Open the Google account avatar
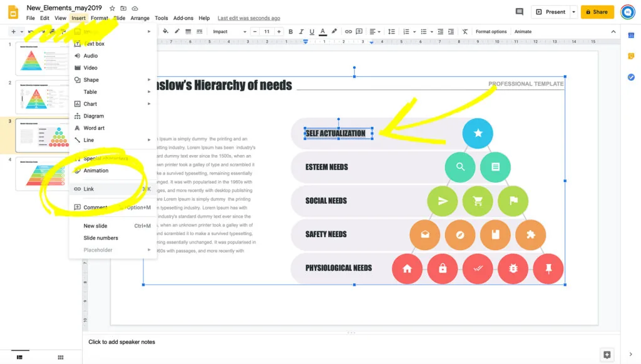This screenshot has width=641, height=364. (x=628, y=12)
